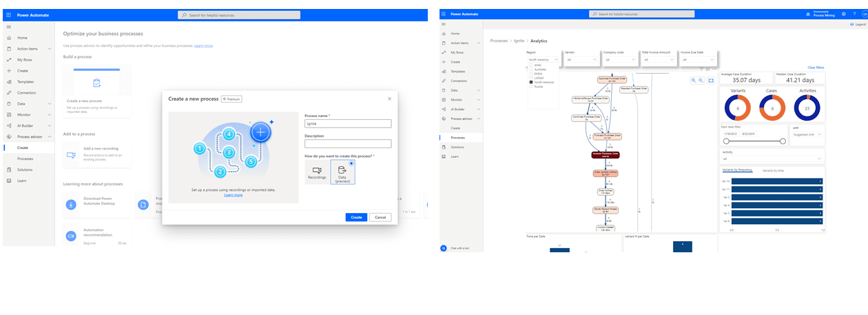The image size is (868, 315).
Task: Tick the EMEA region checkbox
Action: (x=530, y=73)
